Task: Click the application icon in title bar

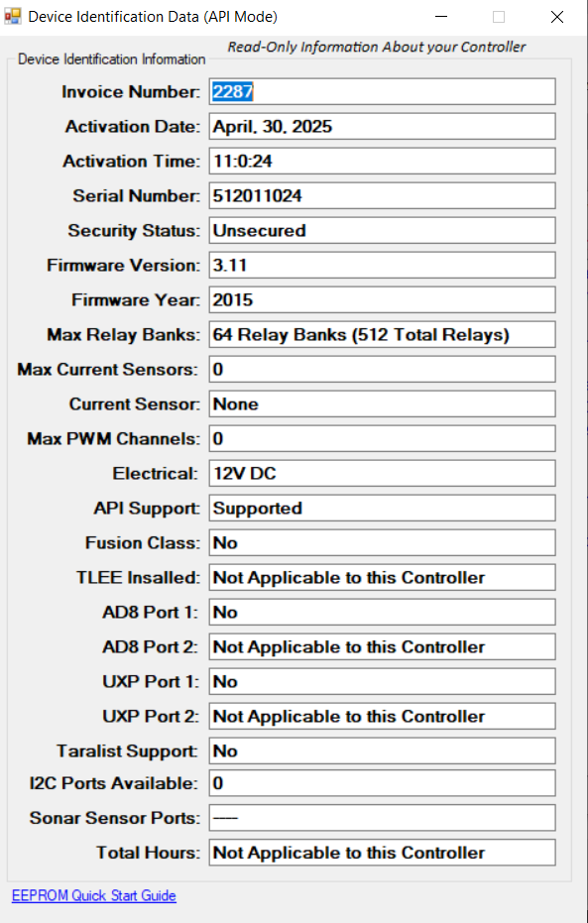Action: [x=12, y=17]
